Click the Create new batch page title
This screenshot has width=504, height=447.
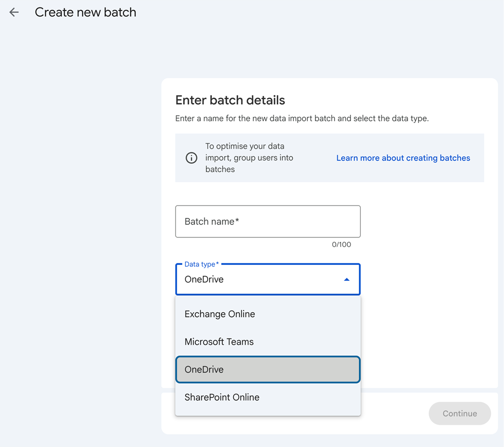pos(86,12)
